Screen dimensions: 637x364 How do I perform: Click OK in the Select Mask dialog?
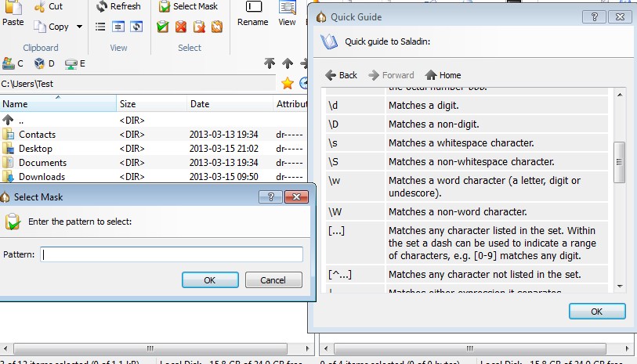tap(209, 280)
